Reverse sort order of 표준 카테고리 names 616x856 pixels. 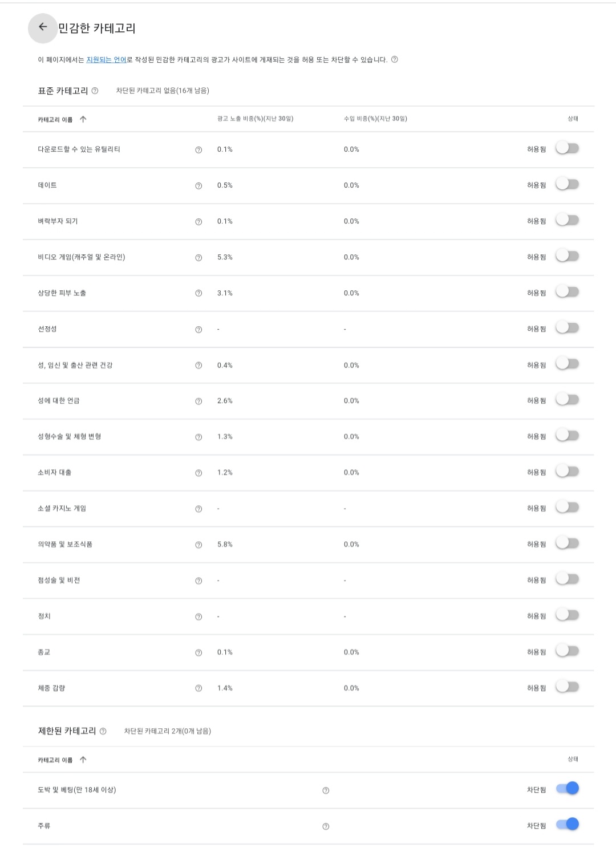pyautogui.click(x=83, y=118)
